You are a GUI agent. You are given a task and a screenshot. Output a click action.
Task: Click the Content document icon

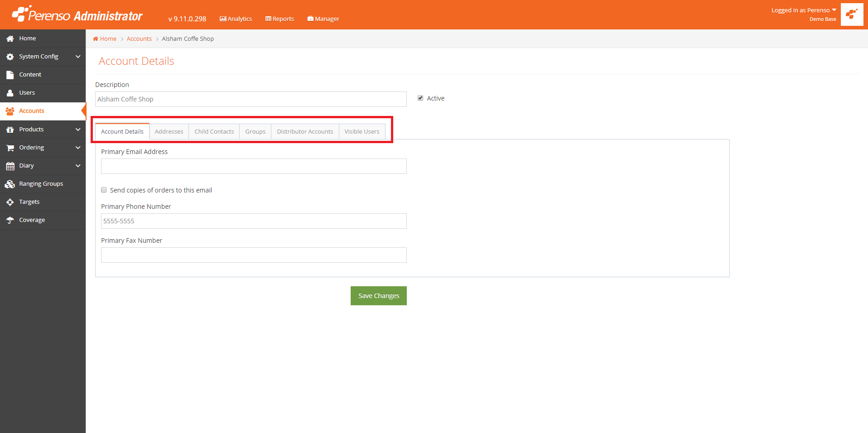(10, 75)
